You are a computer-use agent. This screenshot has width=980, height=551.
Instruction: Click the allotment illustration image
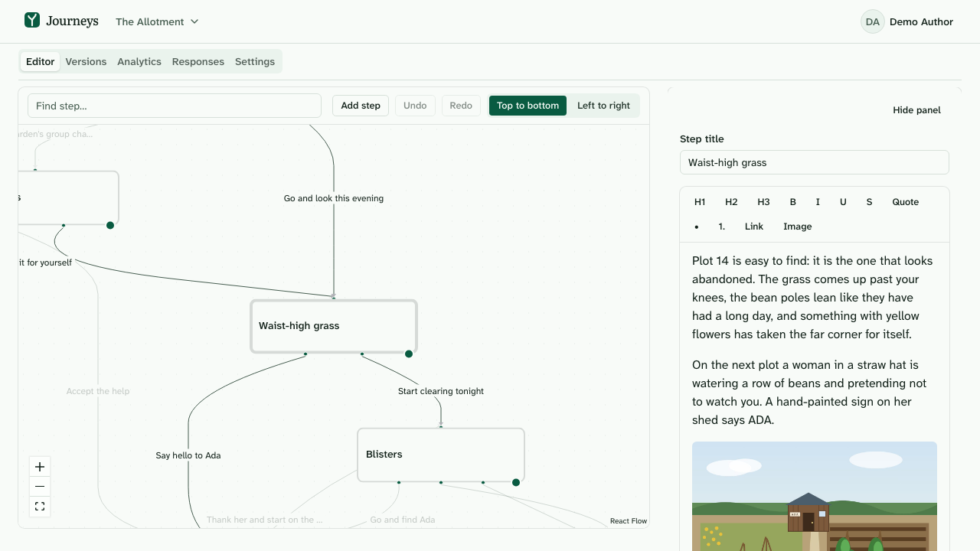815,496
